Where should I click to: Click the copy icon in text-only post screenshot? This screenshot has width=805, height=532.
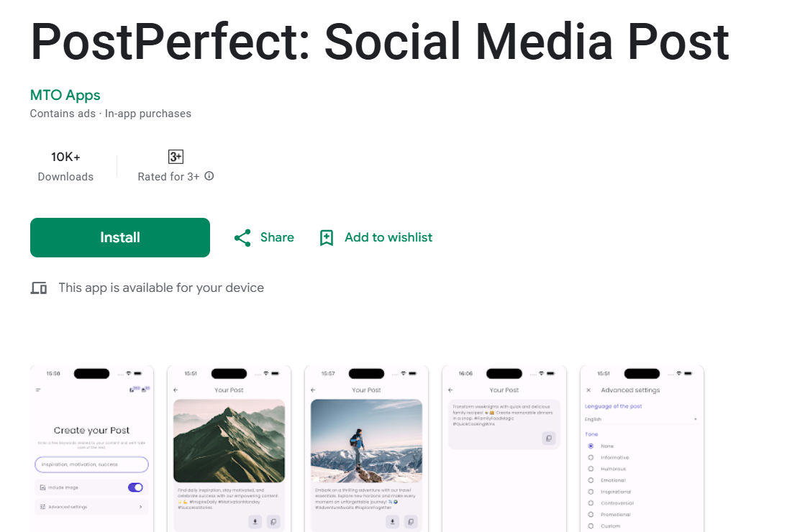coord(549,438)
